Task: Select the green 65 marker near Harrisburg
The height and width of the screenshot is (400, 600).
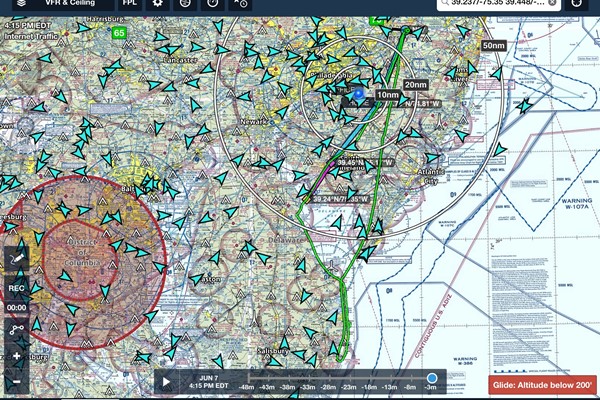Action: click(x=120, y=33)
